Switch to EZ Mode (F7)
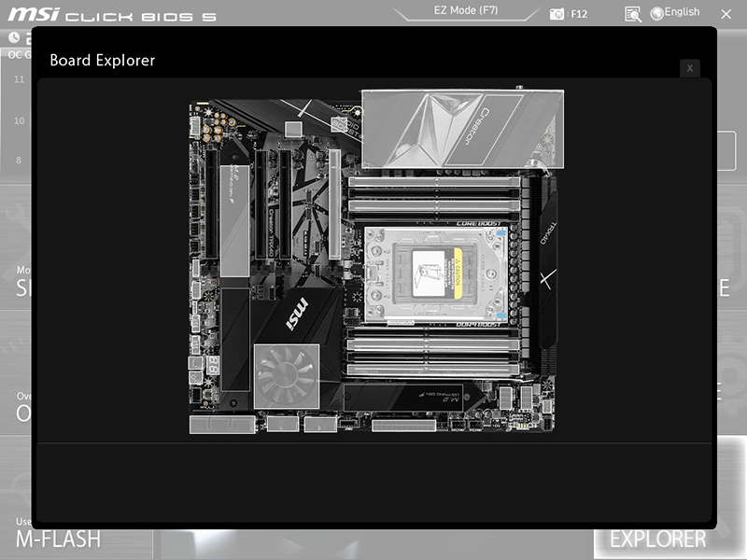This screenshot has height=560, width=747. (x=465, y=10)
